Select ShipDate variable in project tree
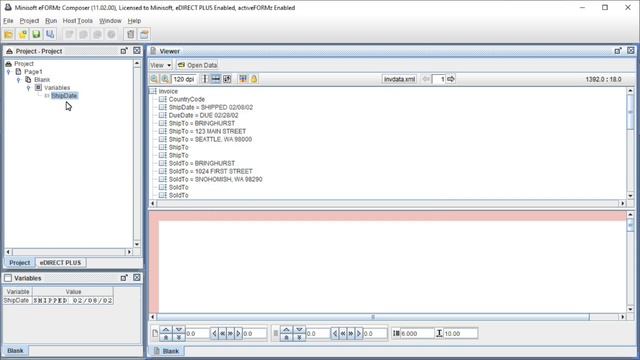Viewport: 640px width, 360px height. [x=64, y=96]
